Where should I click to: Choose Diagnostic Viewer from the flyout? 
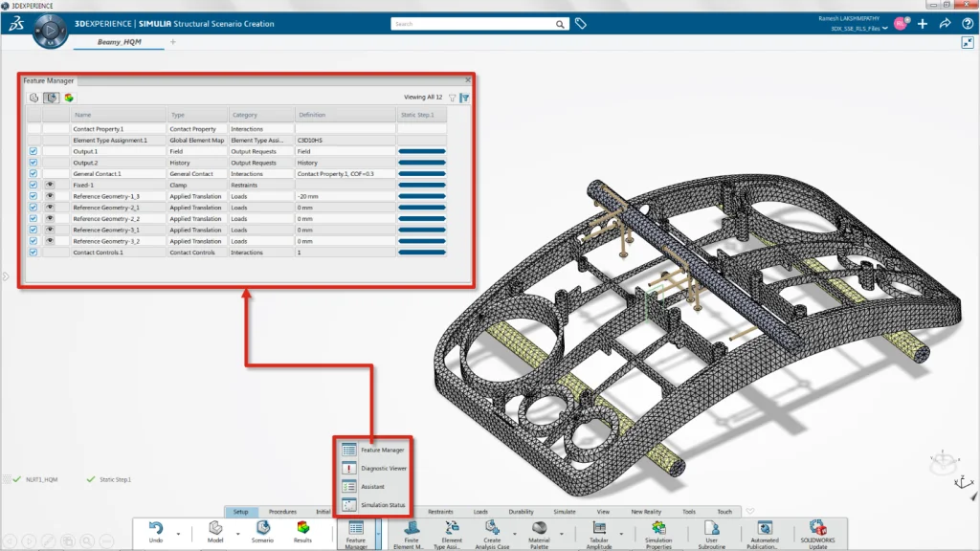(383, 469)
